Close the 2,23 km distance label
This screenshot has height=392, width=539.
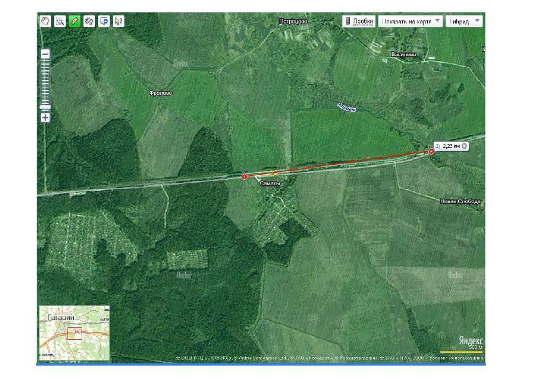465,146
